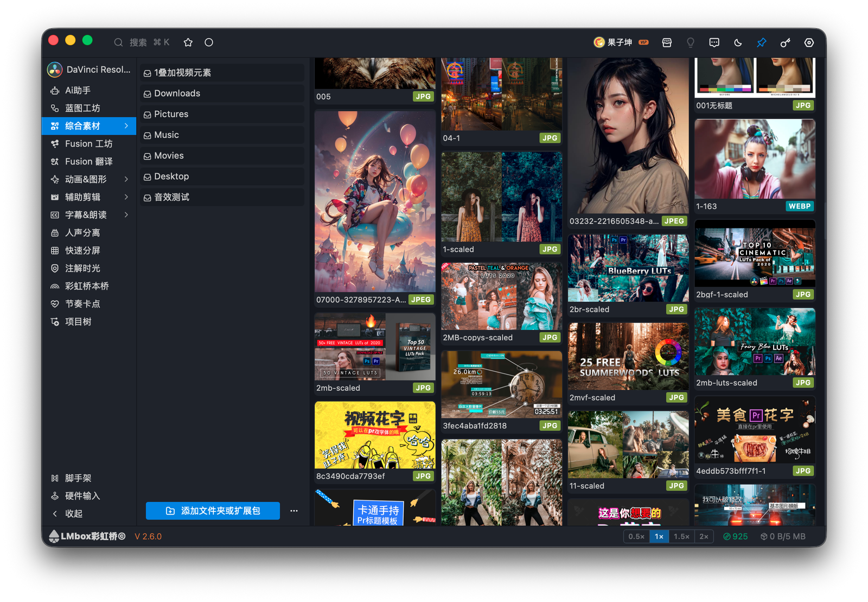Expand the 辅助剪辑 chevron
Image resolution: width=868 pixels, height=602 pixels.
pos(126,197)
